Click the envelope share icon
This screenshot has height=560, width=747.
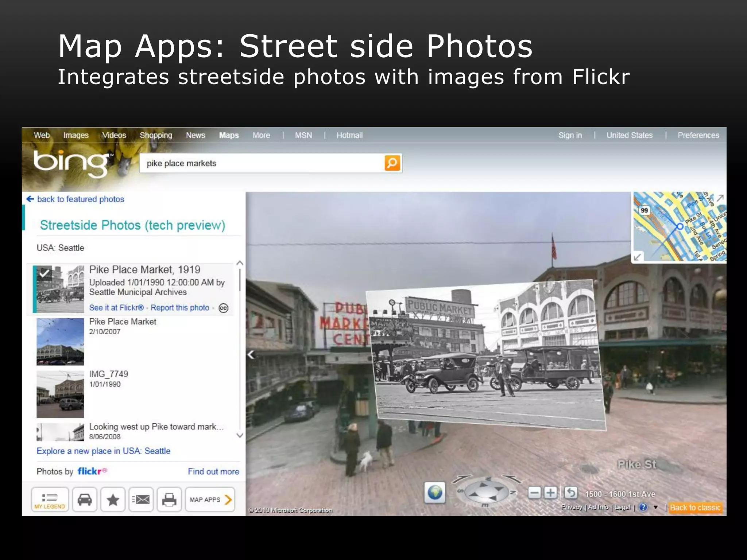coord(141,499)
